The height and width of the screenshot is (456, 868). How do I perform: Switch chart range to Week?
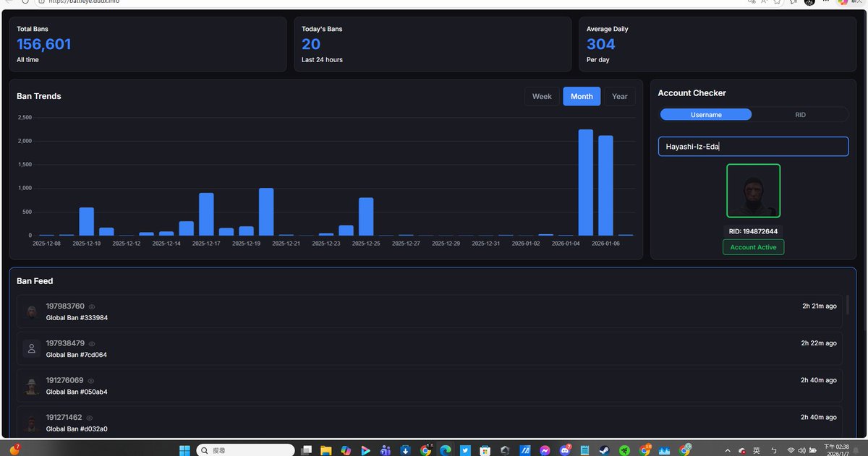[x=542, y=96]
